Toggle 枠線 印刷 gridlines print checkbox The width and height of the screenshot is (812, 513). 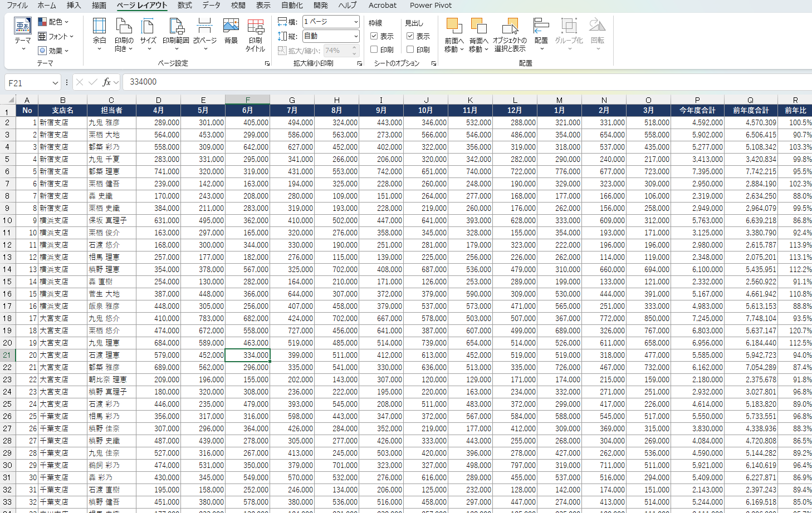[x=374, y=50]
